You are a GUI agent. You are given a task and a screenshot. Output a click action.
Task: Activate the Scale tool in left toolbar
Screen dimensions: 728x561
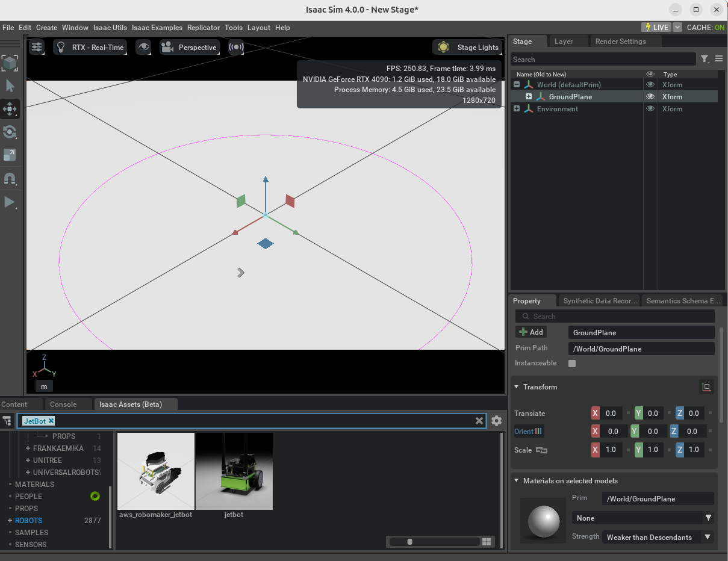tap(10, 155)
